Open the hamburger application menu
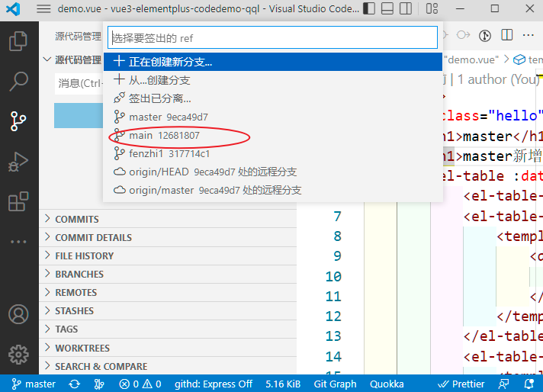Viewport: 543px width, 392px height. pyautogui.click(x=43, y=8)
